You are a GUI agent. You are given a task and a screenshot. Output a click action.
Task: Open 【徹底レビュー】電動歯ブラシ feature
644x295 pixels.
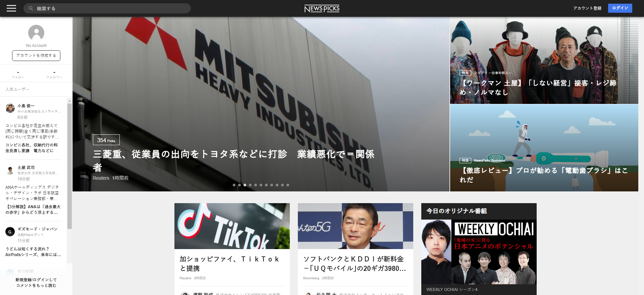pos(544,175)
